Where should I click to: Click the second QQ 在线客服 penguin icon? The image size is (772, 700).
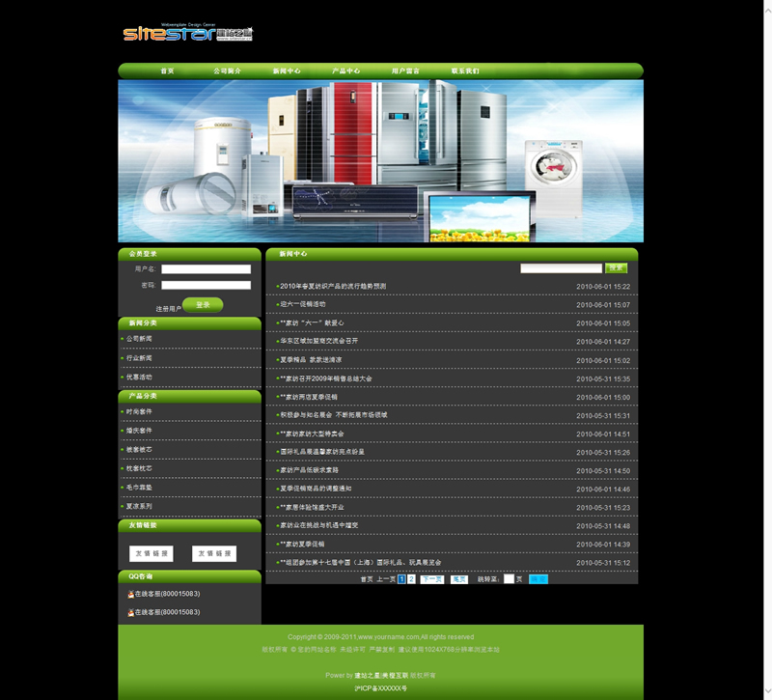pos(130,612)
